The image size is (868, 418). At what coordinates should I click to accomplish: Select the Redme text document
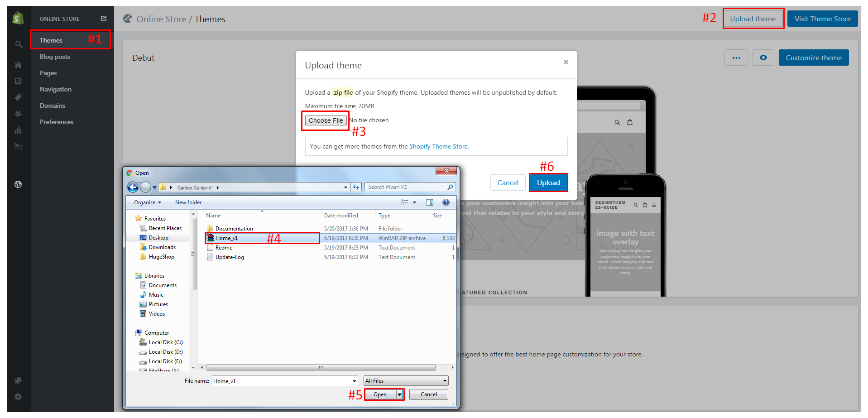point(224,248)
